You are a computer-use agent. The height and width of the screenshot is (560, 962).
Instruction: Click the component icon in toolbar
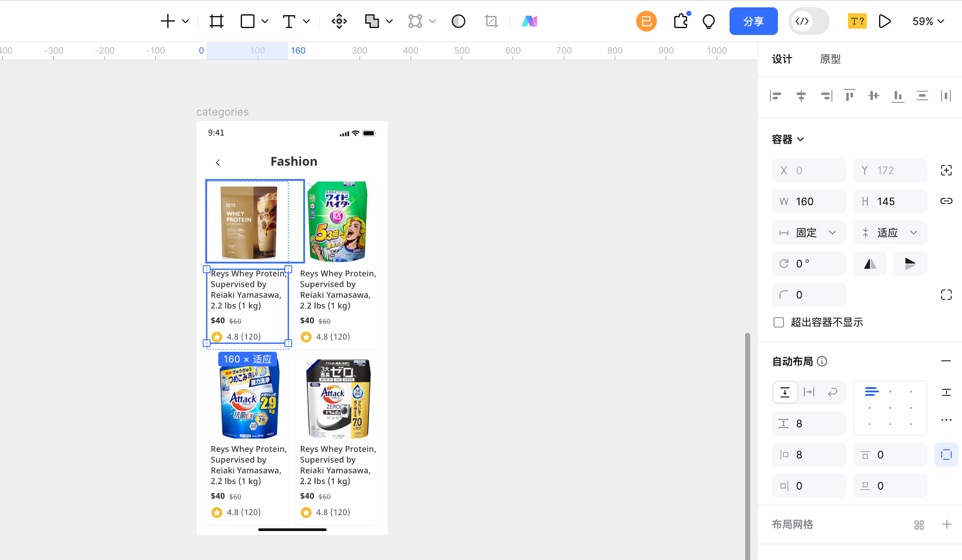pyautogui.click(x=339, y=21)
